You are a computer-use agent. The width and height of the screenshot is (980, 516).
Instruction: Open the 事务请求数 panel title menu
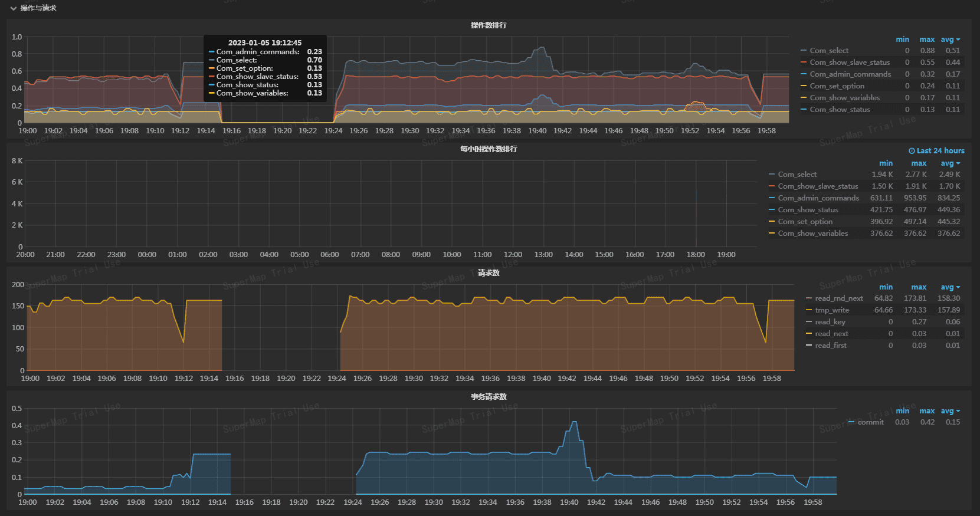coord(489,397)
